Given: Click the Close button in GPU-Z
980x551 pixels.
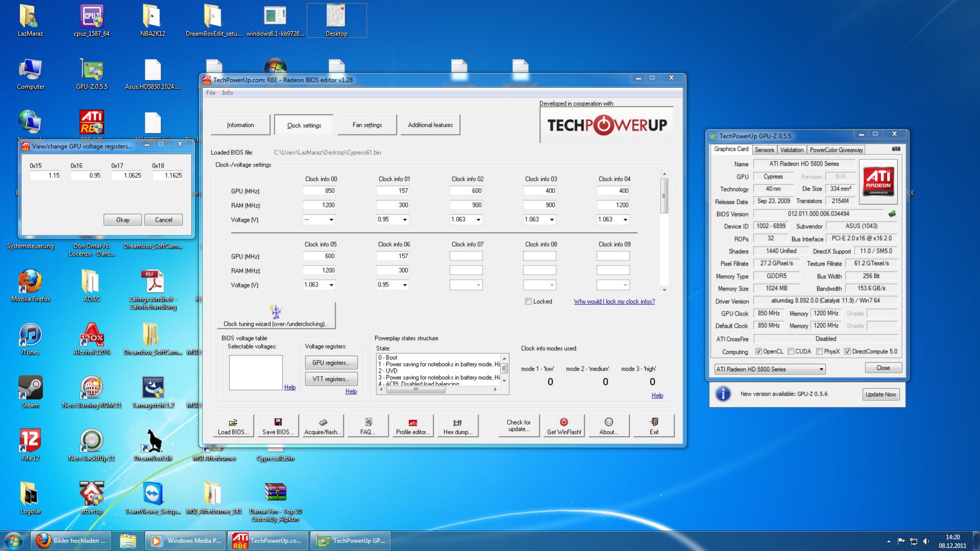Looking at the screenshot, I should click(883, 368).
